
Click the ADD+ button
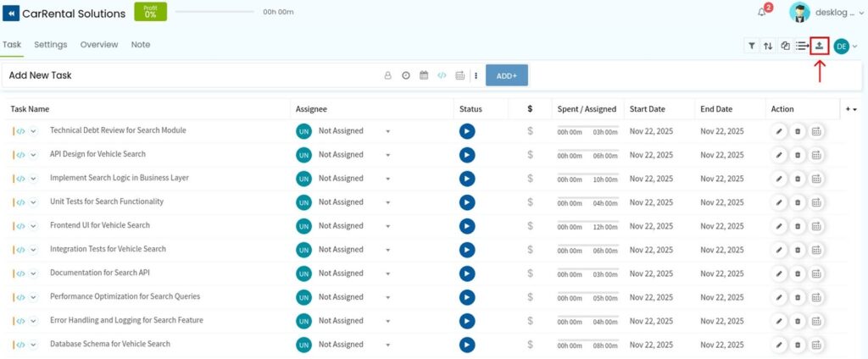tap(507, 75)
